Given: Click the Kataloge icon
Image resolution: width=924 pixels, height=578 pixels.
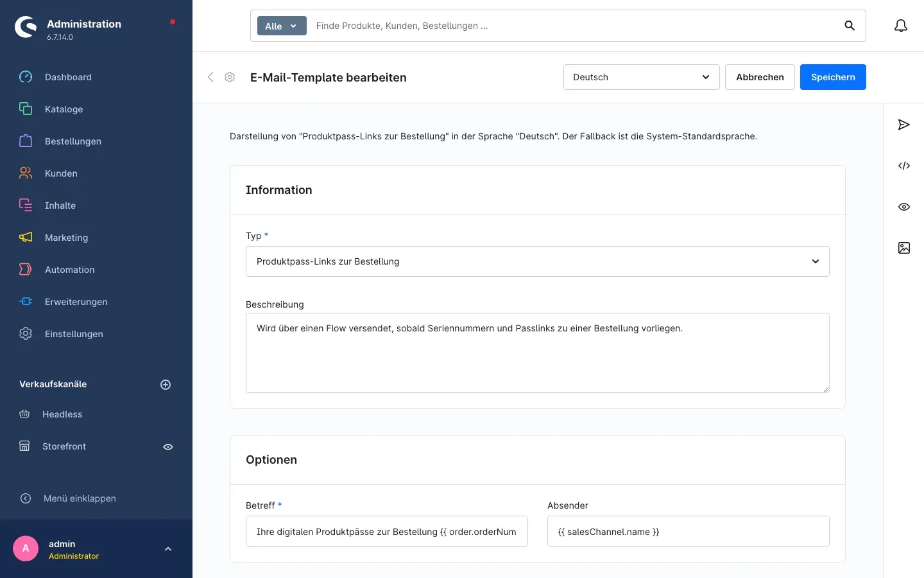Looking at the screenshot, I should coord(26,109).
